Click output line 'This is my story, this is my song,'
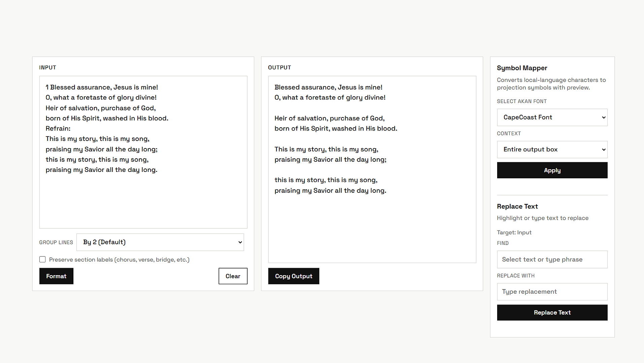 326,149
